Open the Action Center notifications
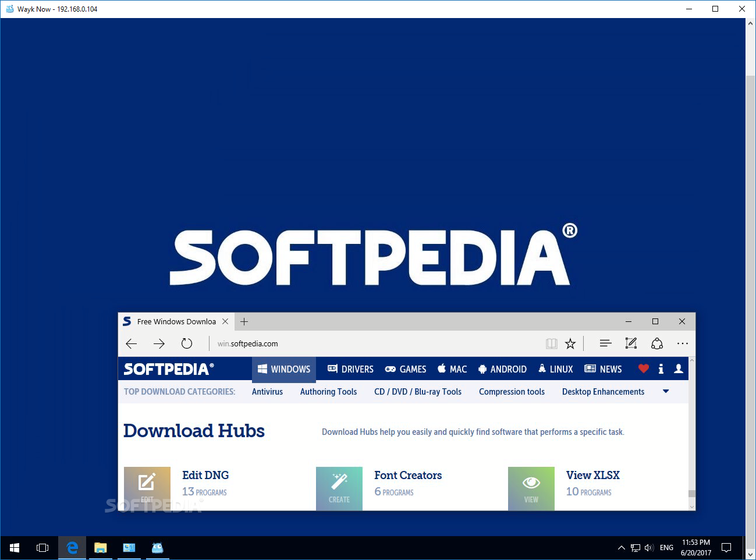The height and width of the screenshot is (560, 756). 726,548
